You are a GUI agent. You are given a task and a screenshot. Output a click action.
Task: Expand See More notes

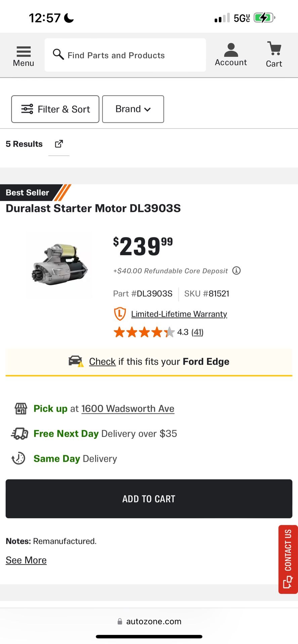[26, 560]
